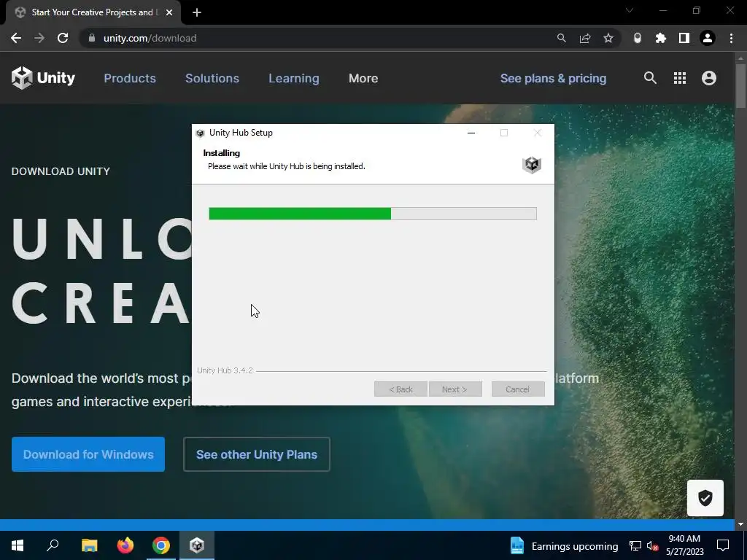The width and height of the screenshot is (747, 560).
Task: Open the Windows Start menu
Action: [18, 545]
